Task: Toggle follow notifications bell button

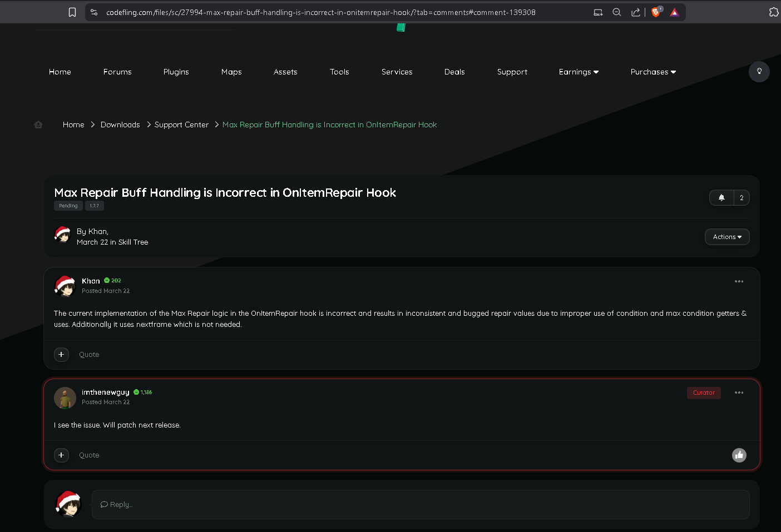Action: [721, 198]
